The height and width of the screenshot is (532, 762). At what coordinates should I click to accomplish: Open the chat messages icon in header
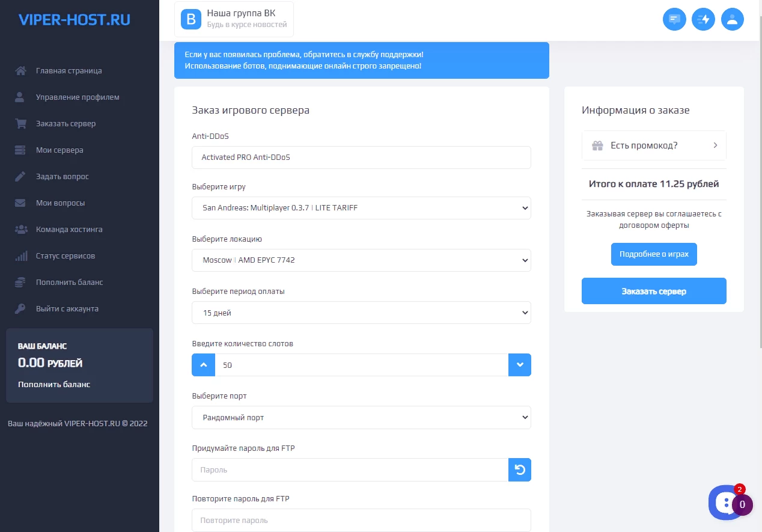674,19
